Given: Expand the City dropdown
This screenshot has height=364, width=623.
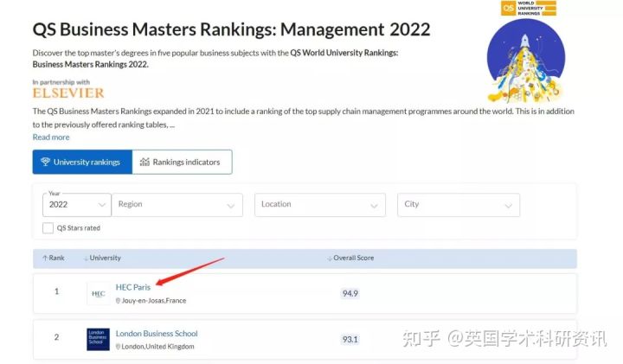Looking at the screenshot, I should [459, 205].
